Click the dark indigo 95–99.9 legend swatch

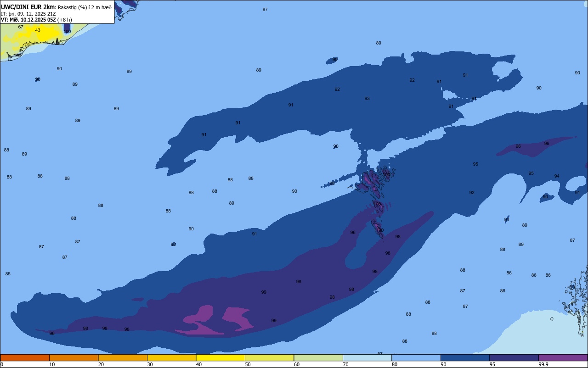[x=514, y=357]
